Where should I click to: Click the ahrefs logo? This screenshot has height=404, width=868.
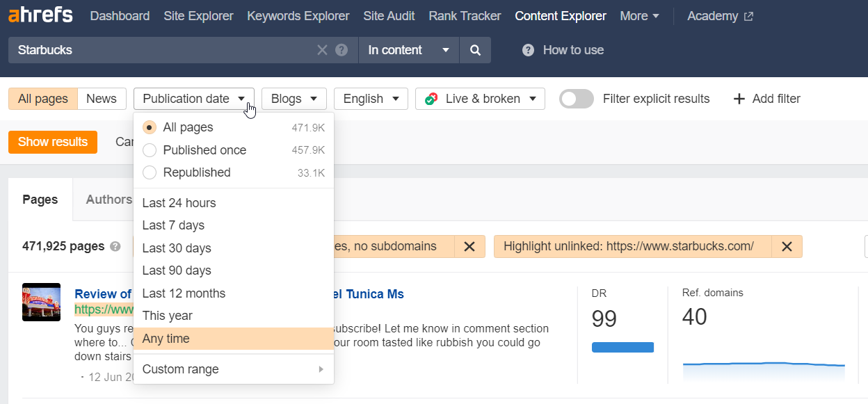click(40, 15)
